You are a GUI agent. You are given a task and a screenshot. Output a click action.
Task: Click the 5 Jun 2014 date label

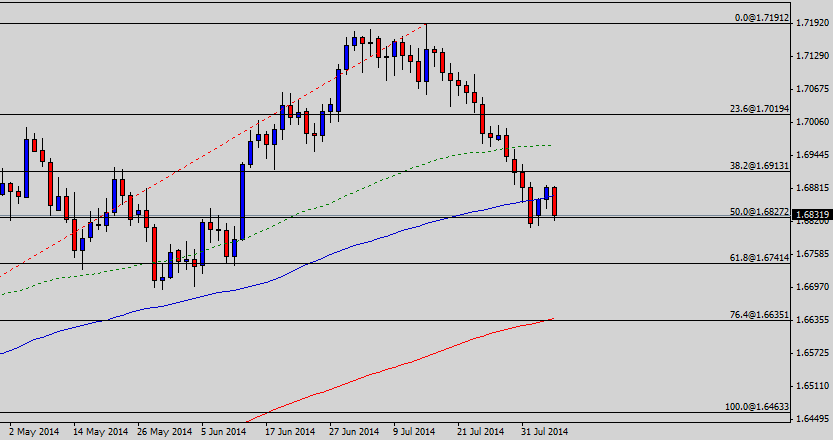pyautogui.click(x=223, y=432)
